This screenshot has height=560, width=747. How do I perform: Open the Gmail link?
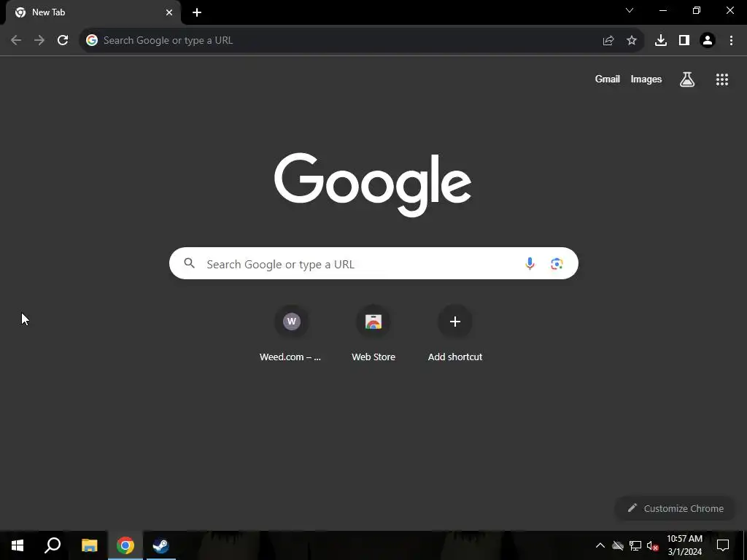click(x=608, y=79)
